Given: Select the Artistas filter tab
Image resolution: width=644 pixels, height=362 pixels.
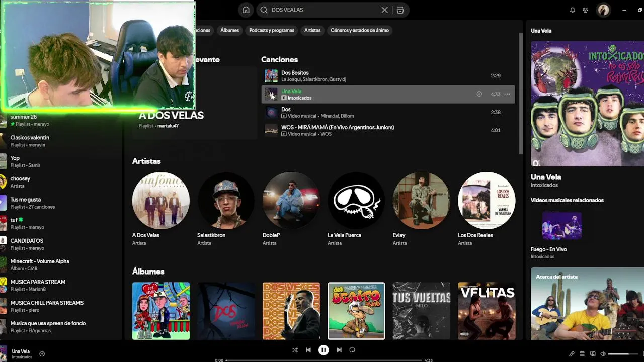Looking at the screenshot, I should (312, 30).
